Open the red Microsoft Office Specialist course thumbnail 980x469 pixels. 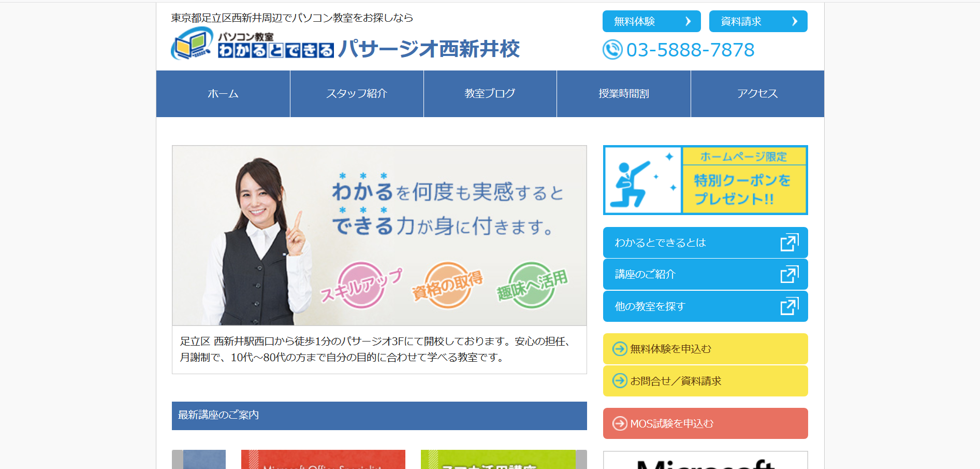(323, 460)
